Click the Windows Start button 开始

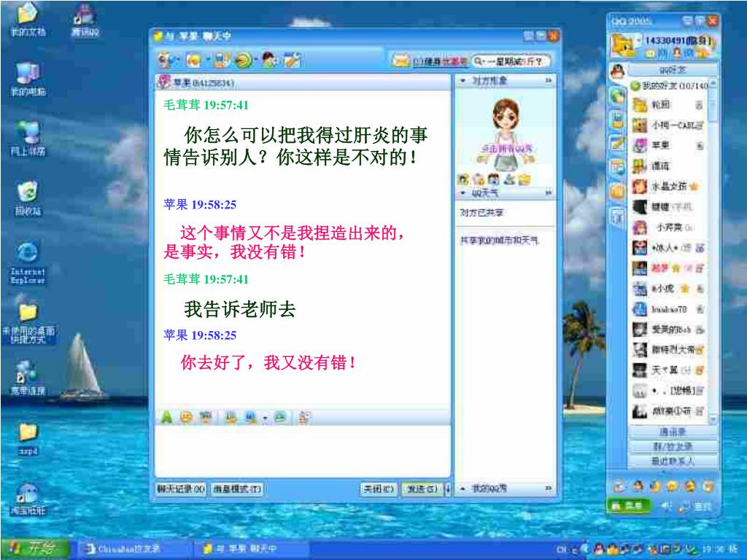[x=34, y=548]
